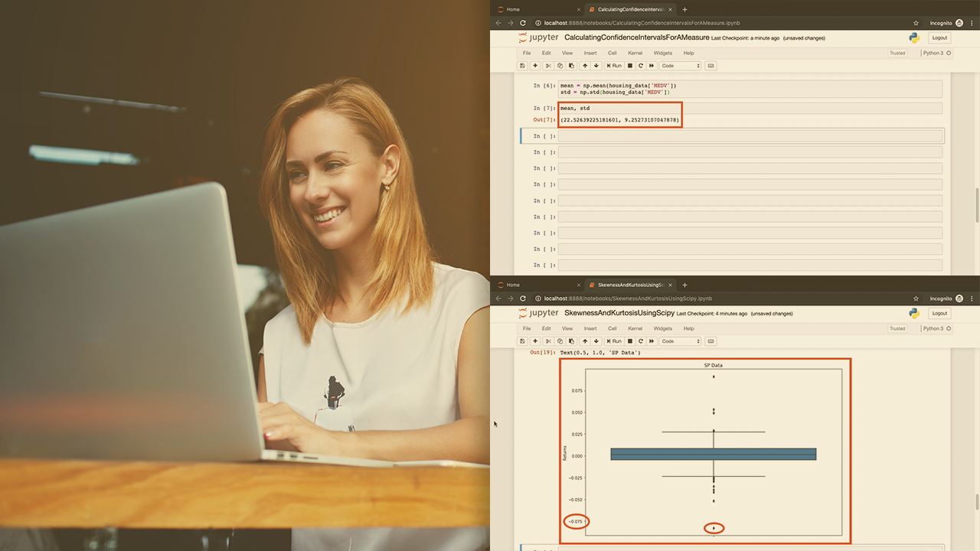Image resolution: width=980 pixels, height=551 pixels.
Task: Open the File menu in CalculatingConfidenceIntervals notebook
Action: 527,53
